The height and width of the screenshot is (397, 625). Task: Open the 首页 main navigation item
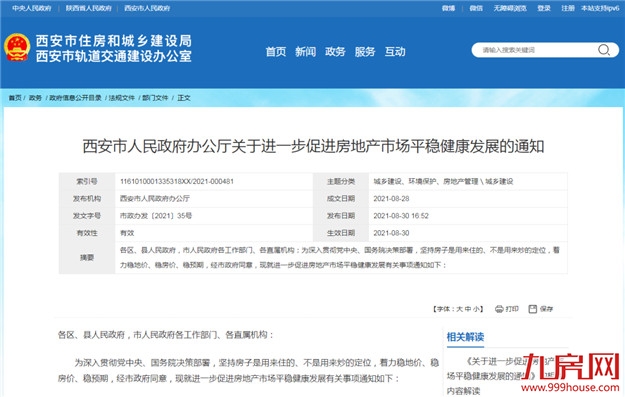pyautogui.click(x=276, y=51)
